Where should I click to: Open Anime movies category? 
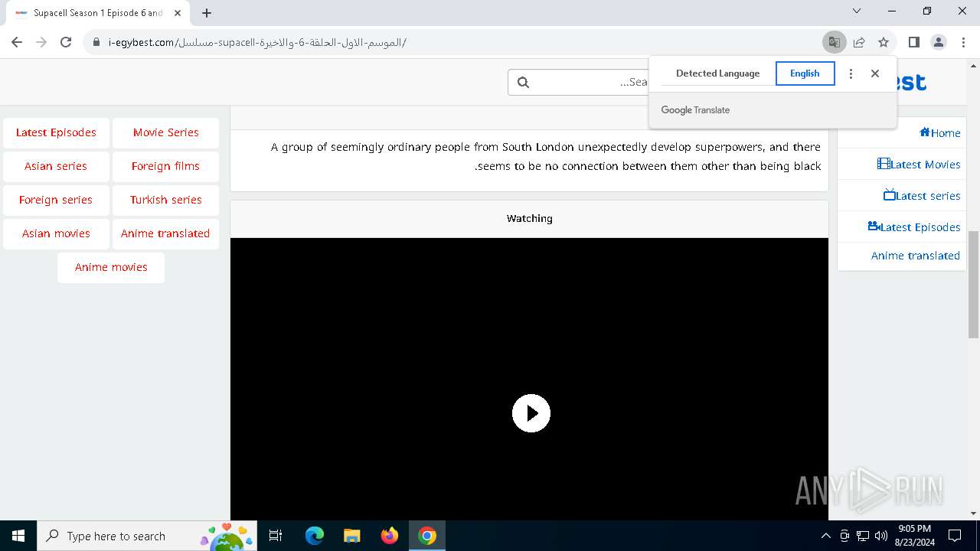111,267
